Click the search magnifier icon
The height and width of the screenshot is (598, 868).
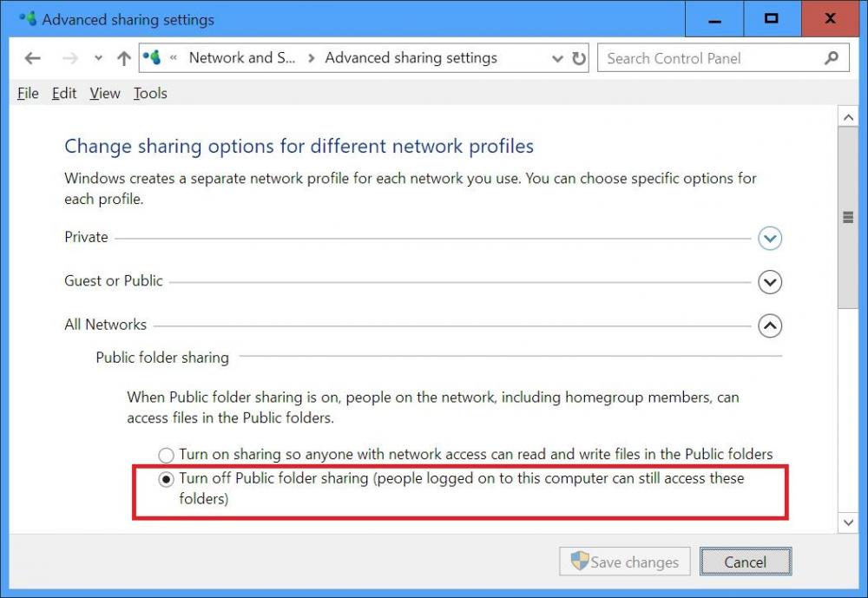tap(831, 58)
